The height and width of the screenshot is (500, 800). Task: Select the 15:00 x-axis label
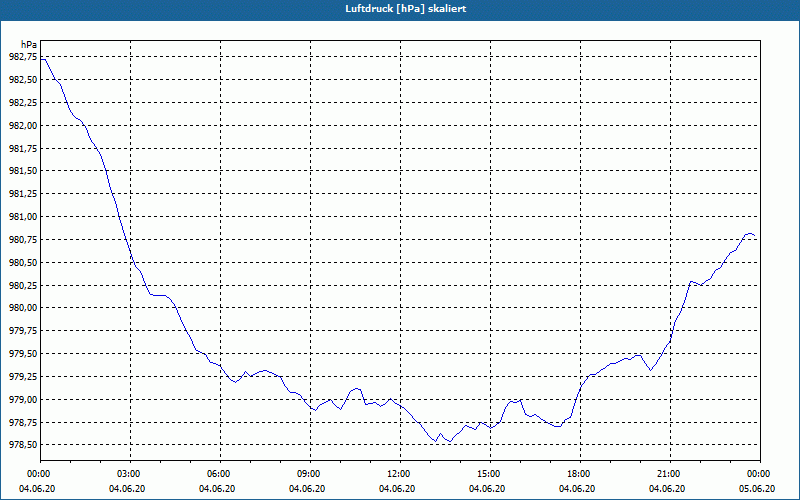pyautogui.click(x=490, y=474)
